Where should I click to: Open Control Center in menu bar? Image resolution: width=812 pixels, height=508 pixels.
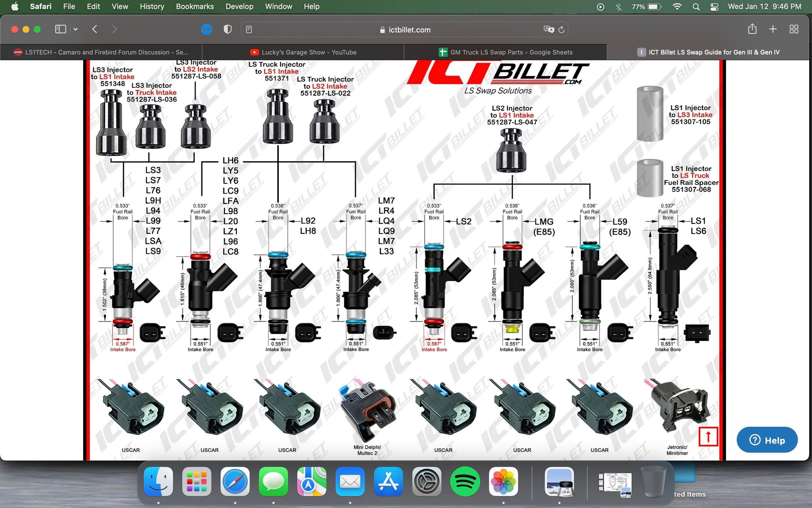(715, 7)
